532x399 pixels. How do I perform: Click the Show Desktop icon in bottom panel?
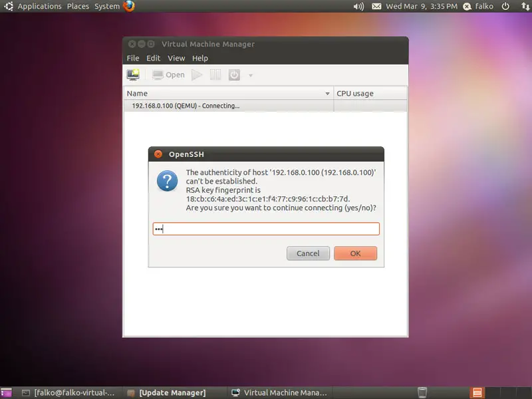tap(6, 393)
